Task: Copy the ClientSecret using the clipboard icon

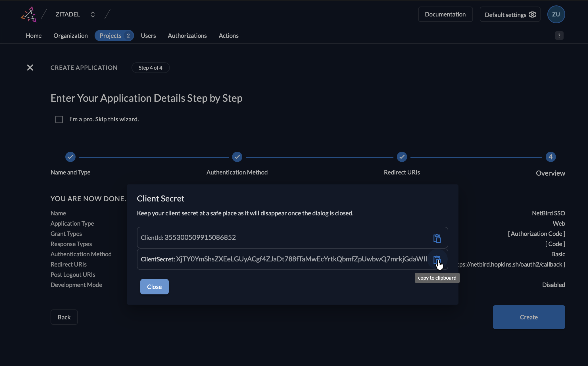Action: point(437,259)
